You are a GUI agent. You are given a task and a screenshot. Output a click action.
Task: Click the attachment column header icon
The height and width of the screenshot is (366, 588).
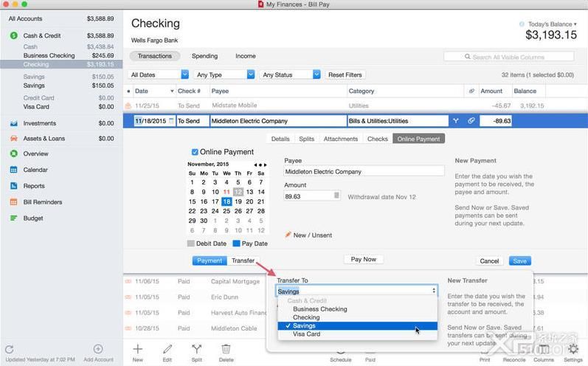click(x=471, y=91)
